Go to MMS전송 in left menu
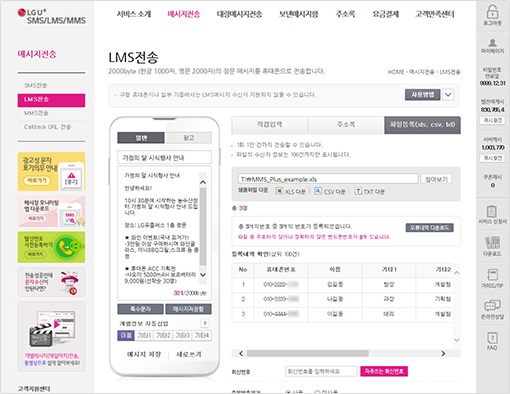Screen dimensions: 510x394 pos(36,113)
